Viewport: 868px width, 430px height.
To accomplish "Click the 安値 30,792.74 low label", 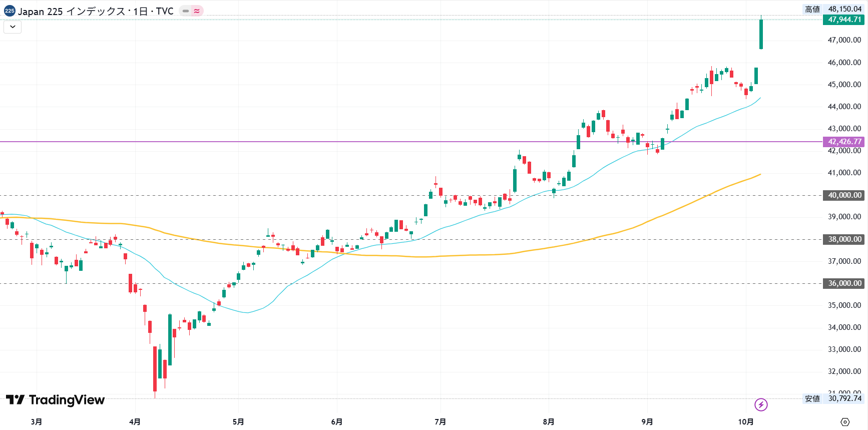I will pyautogui.click(x=834, y=398).
